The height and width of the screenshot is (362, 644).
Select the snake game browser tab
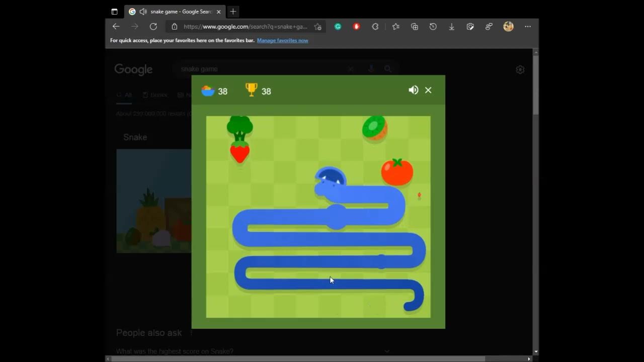point(175,12)
